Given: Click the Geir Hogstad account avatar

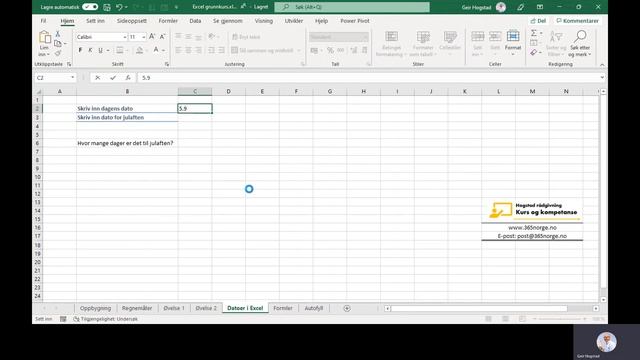Looking at the screenshot, I should pos(501,7).
